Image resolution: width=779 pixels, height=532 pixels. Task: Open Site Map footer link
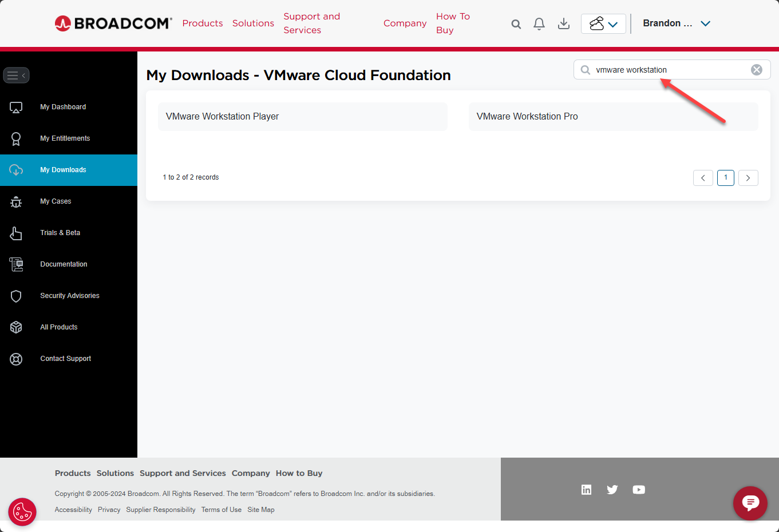coord(261,510)
